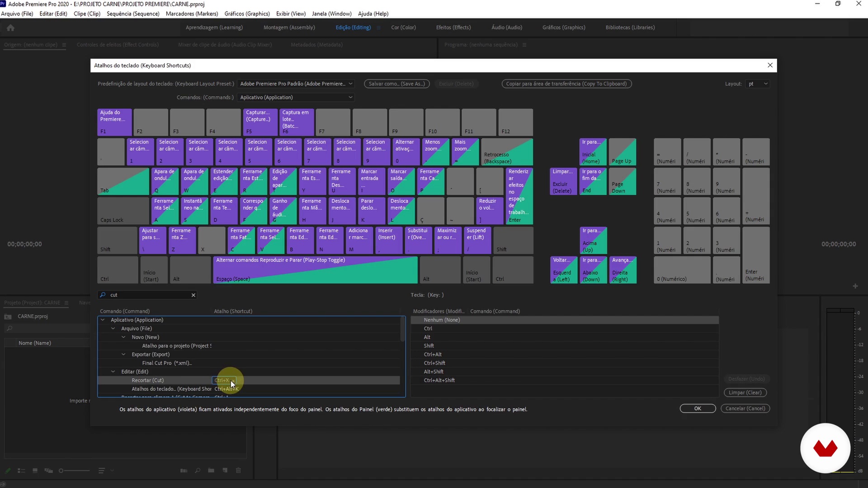This screenshot has width=868, height=488.
Task: Confirm with the OK button
Action: point(698,408)
